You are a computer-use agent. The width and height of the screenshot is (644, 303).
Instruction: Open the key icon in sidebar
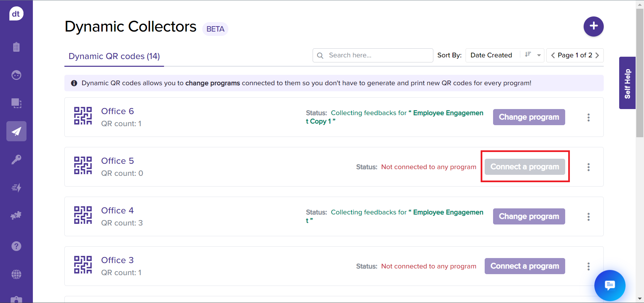pos(16,159)
